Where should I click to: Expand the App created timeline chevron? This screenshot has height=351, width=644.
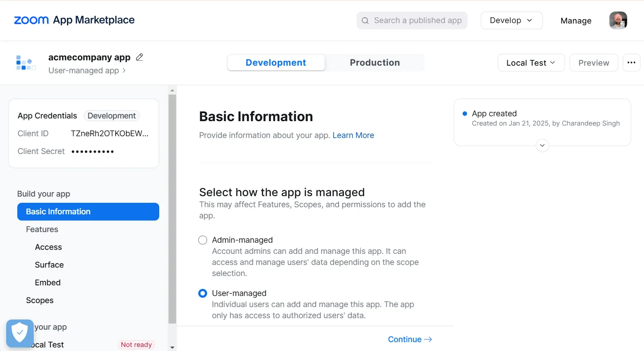coord(542,146)
